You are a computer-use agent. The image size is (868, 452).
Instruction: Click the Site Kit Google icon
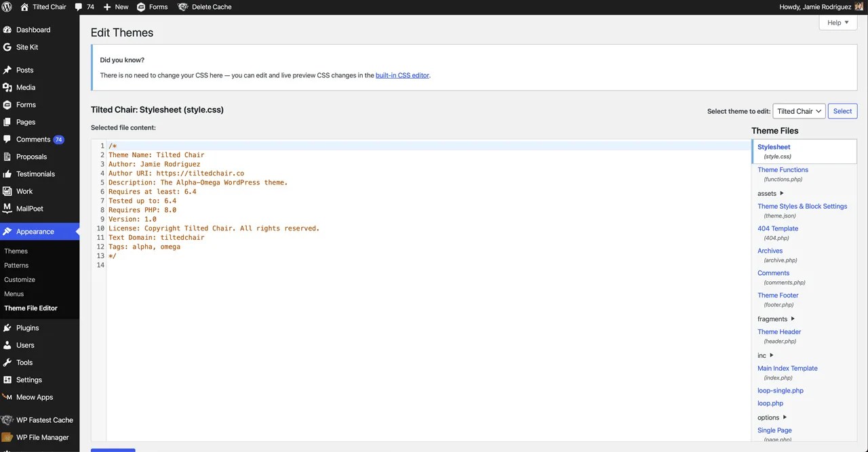7,47
